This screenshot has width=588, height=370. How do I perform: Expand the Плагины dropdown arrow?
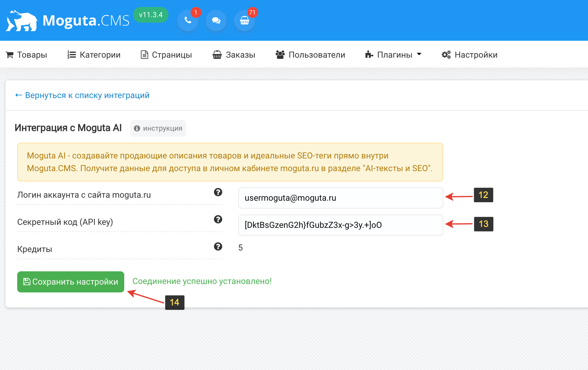point(419,54)
